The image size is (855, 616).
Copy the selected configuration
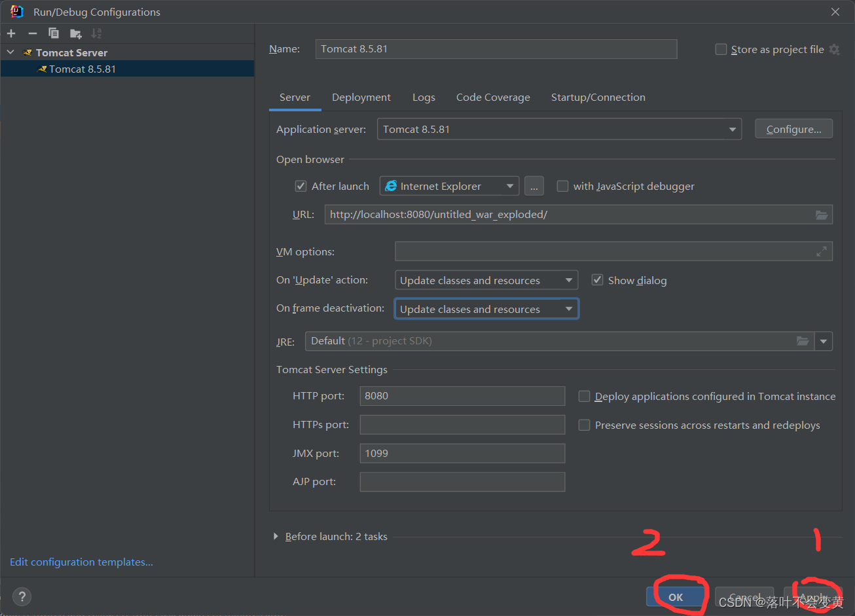pyautogui.click(x=54, y=33)
